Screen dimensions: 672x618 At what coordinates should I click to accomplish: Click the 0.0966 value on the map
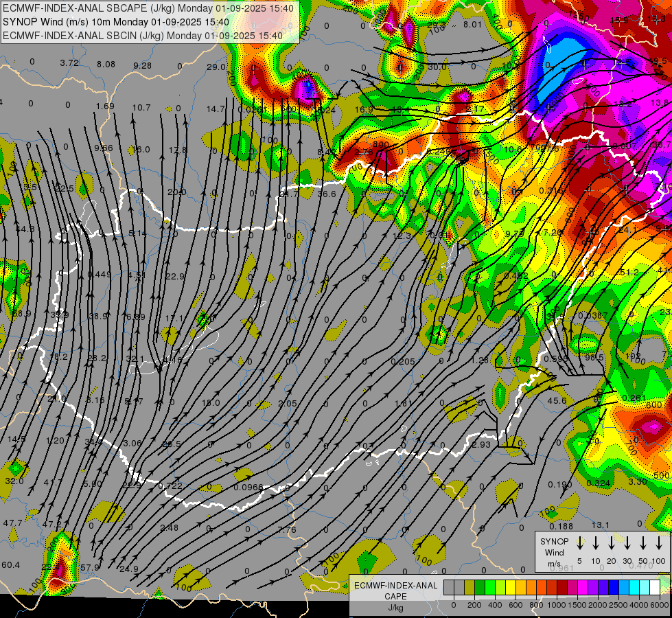click(248, 488)
